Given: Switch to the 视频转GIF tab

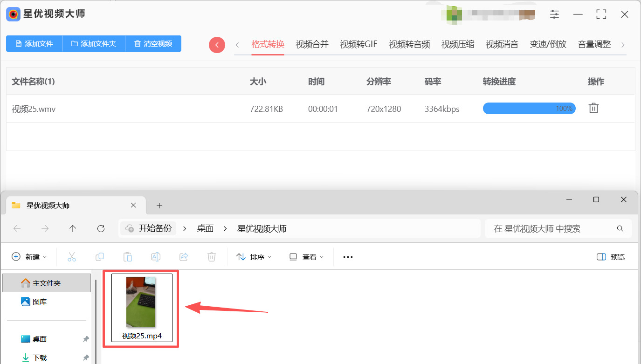Looking at the screenshot, I should 358,44.
